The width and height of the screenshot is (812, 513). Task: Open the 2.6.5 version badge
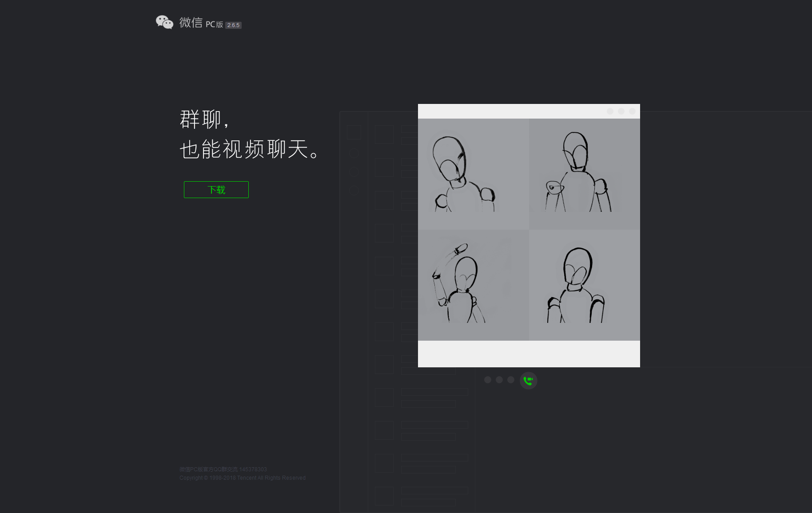point(233,25)
